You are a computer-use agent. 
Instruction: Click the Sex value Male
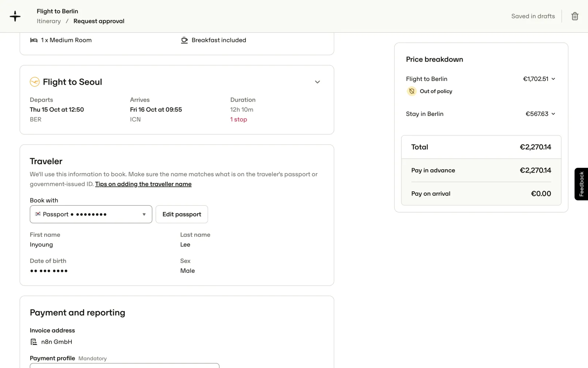point(187,270)
